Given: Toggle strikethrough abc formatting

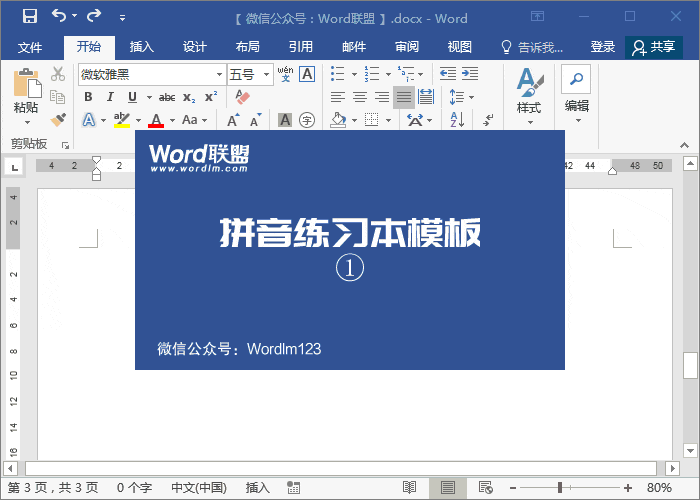Looking at the screenshot, I should click(x=167, y=97).
